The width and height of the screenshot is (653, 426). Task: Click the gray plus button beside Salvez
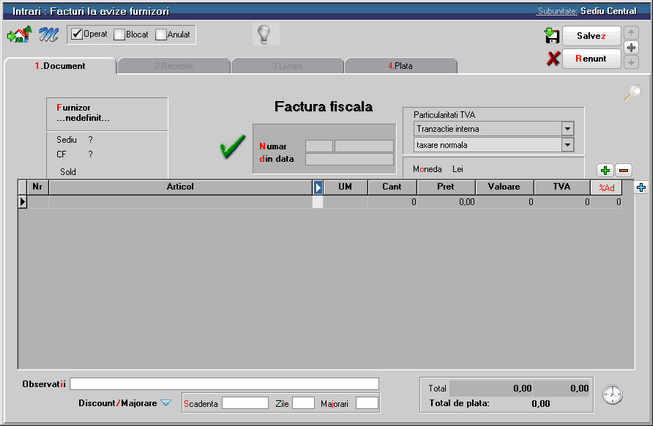click(x=631, y=47)
